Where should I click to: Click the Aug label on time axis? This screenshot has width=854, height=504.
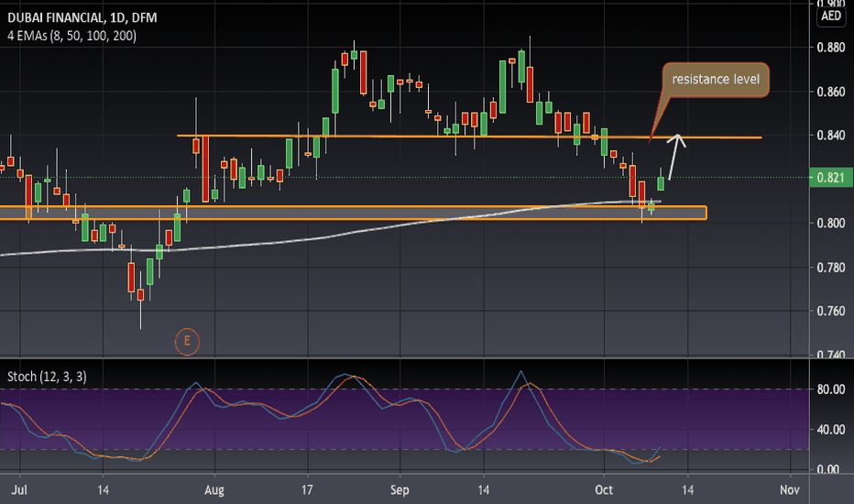pos(214,490)
